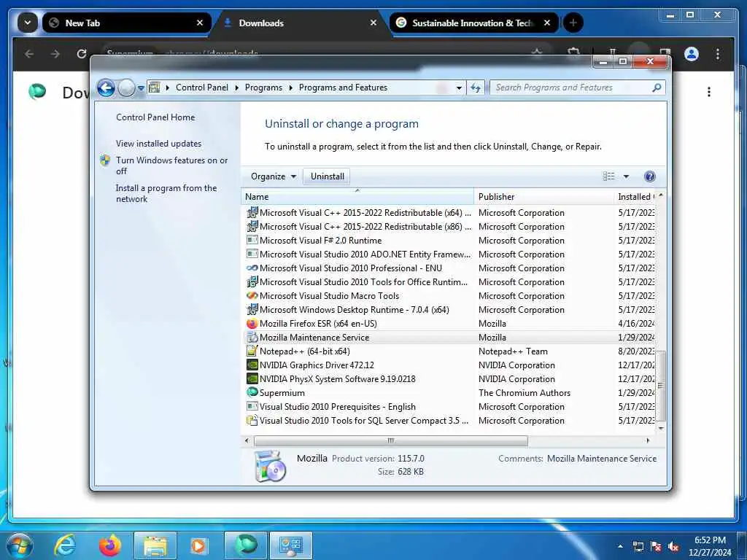The image size is (747, 560).
Task: Launch Firefox from the taskbar
Action: click(x=109, y=546)
